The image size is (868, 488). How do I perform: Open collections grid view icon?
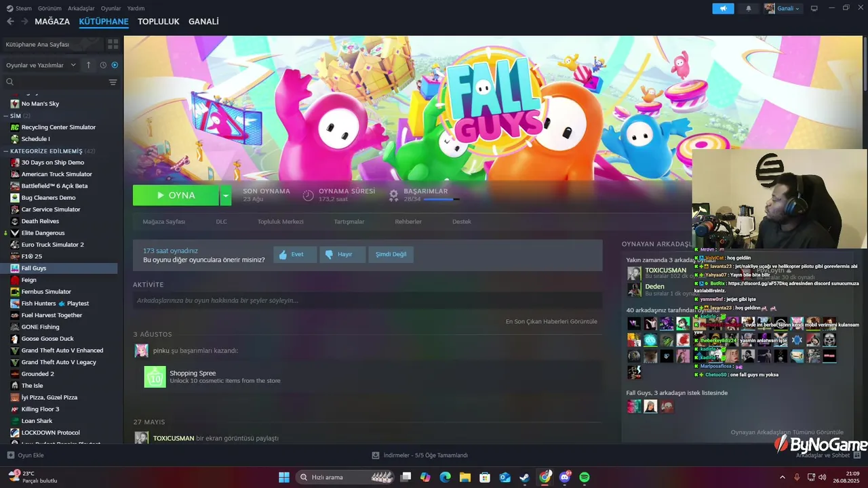coord(113,44)
